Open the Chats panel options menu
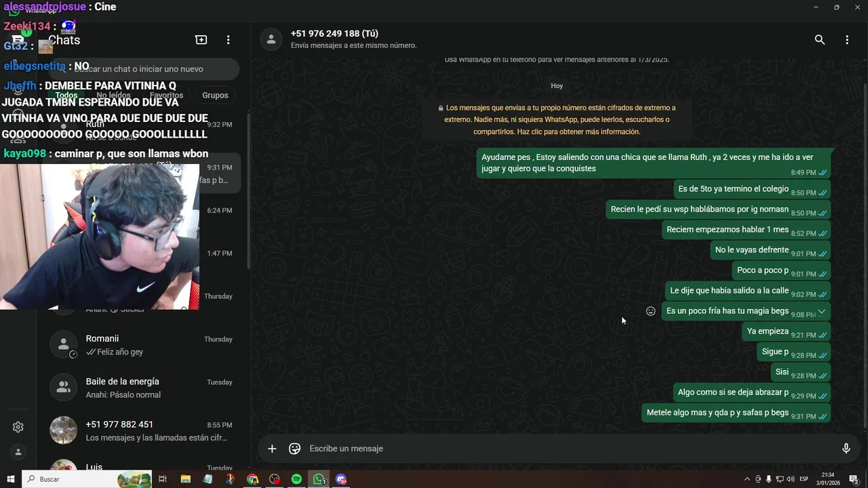This screenshot has height=488, width=868. point(229,40)
